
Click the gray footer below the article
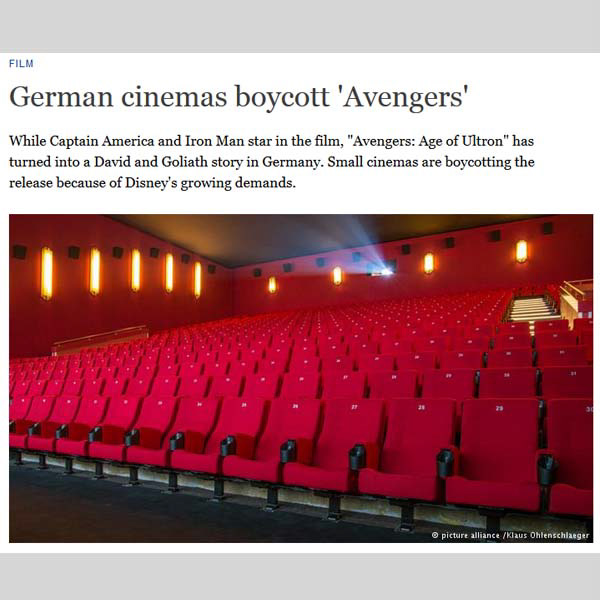300,576
